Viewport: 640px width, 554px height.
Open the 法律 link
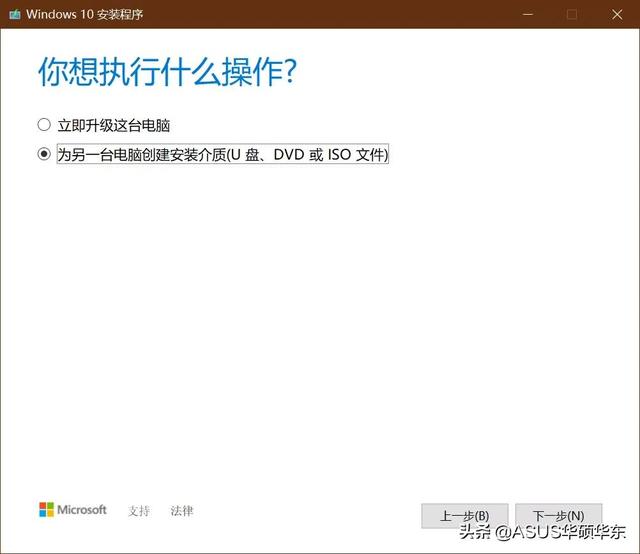(x=182, y=510)
